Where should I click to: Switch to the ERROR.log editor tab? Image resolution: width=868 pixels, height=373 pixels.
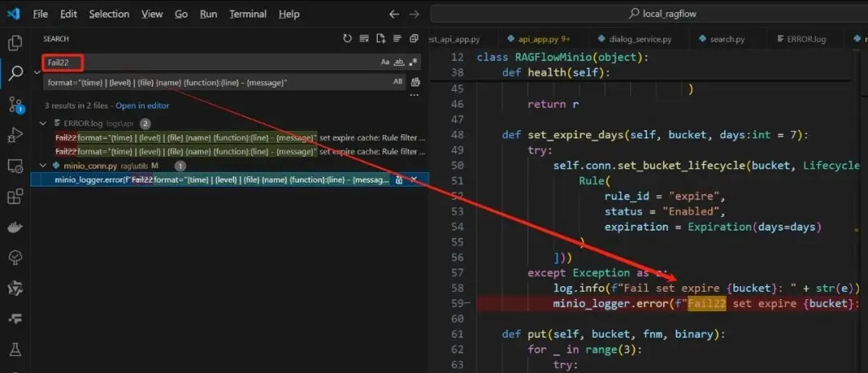[805, 39]
